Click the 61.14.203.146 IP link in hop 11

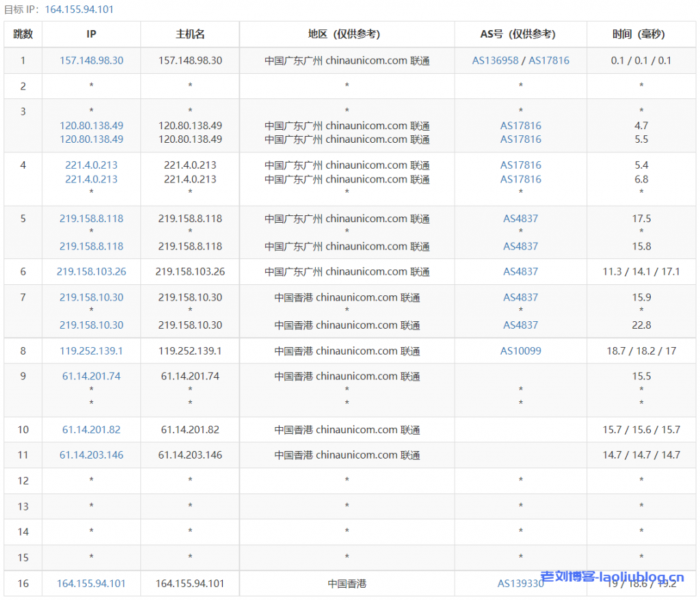(x=92, y=455)
